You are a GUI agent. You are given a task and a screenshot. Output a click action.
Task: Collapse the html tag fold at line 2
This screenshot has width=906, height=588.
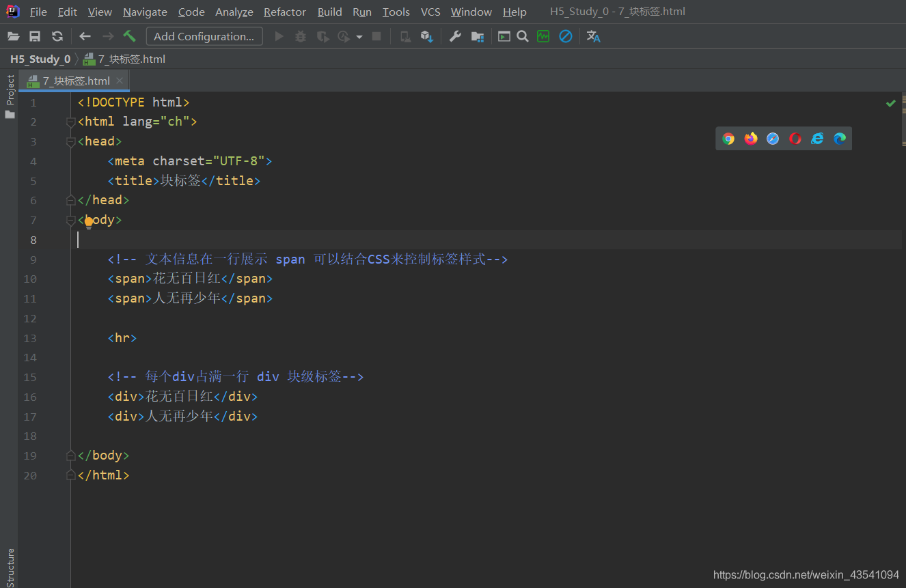tap(70, 122)
